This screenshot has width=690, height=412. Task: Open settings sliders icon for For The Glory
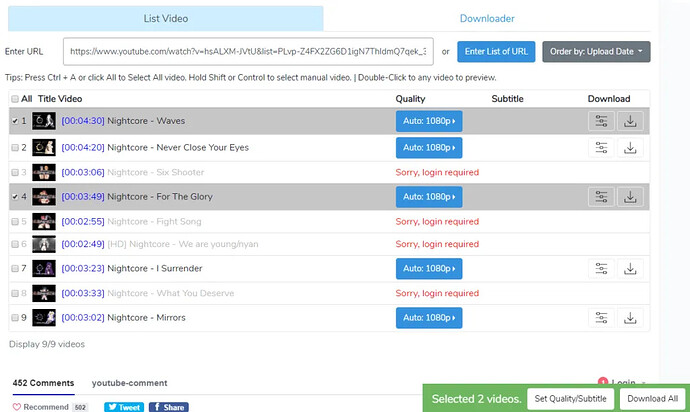tap(601, 197)
